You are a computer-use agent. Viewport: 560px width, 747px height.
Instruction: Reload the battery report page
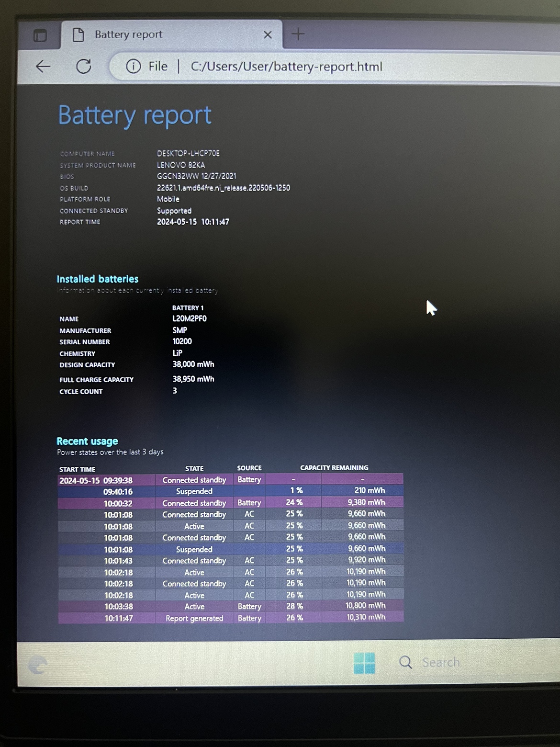click(x=84, y=66)
